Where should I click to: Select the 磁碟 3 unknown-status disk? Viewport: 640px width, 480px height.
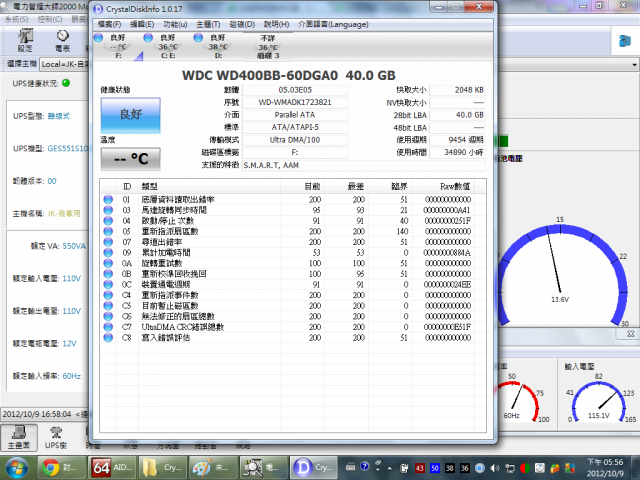point(268,46)
